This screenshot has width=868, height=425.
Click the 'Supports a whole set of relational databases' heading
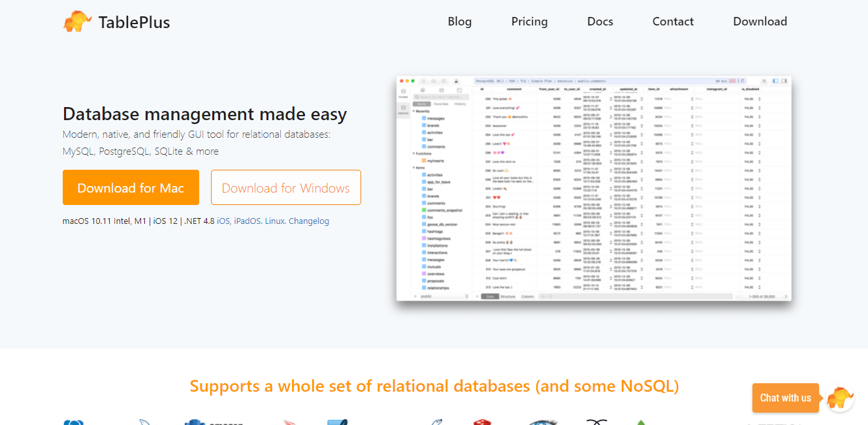pyautogui.click(x=434, y=386)
